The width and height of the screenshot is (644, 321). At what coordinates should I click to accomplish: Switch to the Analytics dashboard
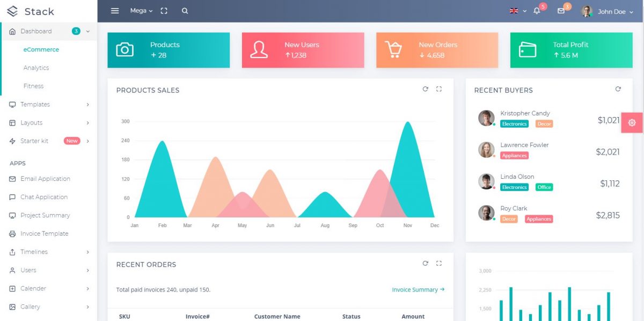tap(36, 68)
